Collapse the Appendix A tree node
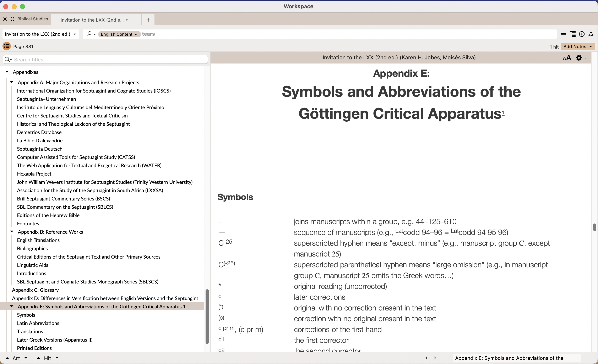This screenshot has width=598, height=364. [12, 82]
